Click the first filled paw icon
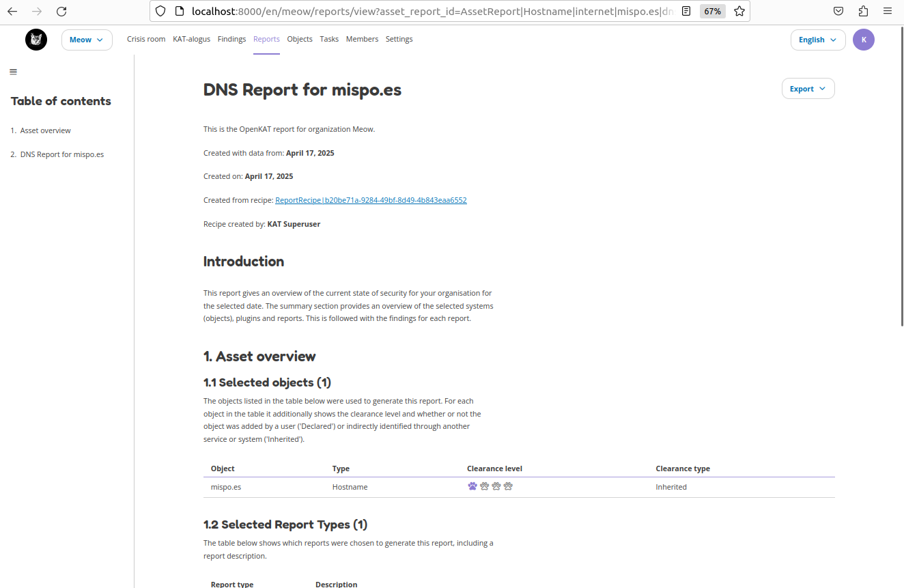Viewport: 904px width, 588px height. click(472, 486)
